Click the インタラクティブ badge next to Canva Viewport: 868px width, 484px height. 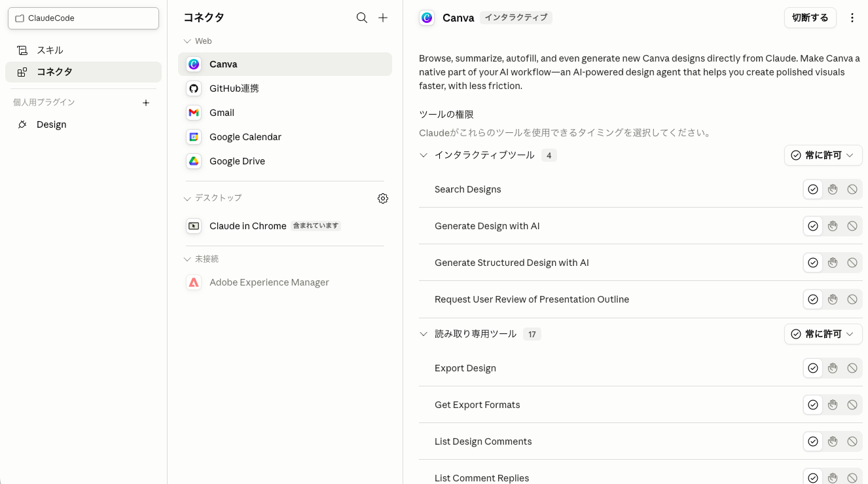click(516, 18)
